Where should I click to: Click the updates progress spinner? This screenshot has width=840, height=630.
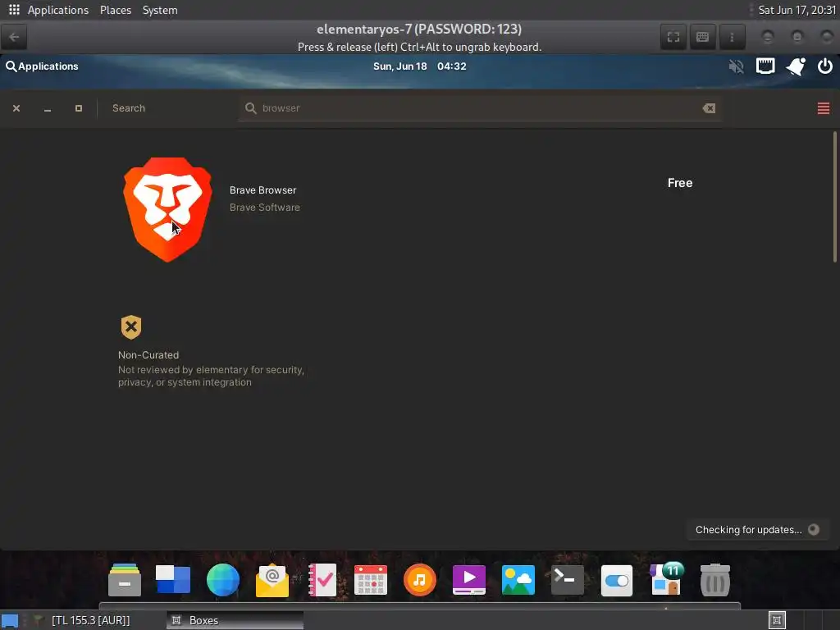pyautogui.click(x=813, y=530)
